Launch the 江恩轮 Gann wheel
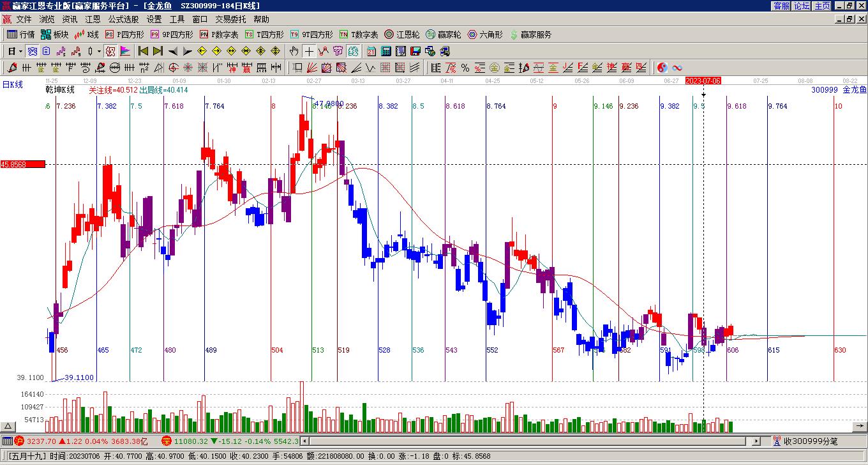 pyautogui.click(x=402, y=34)
